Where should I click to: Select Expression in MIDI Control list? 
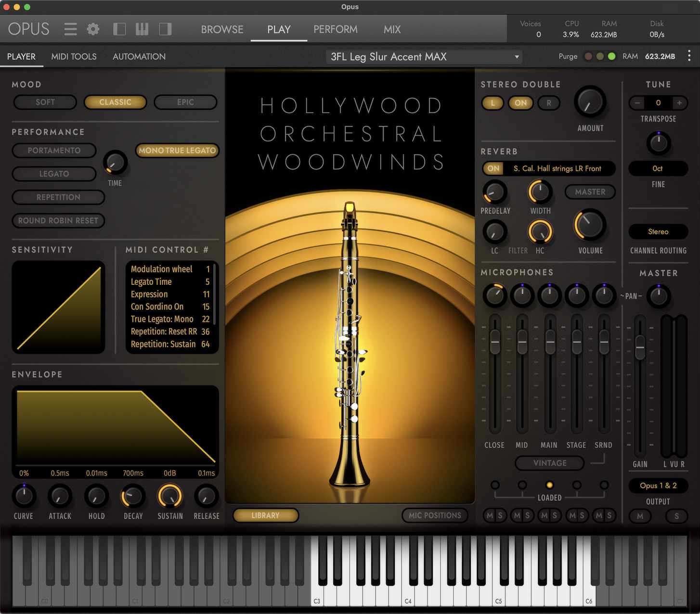point(170,294)
